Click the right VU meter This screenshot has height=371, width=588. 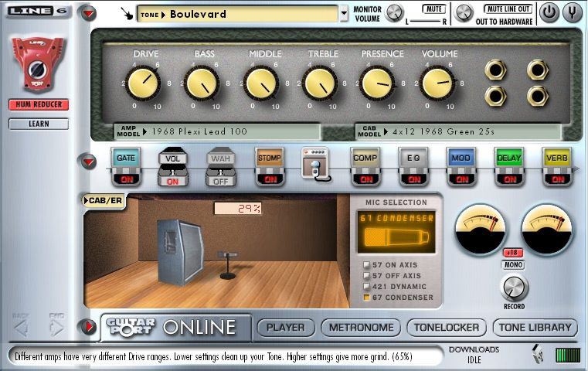point(547,230)
